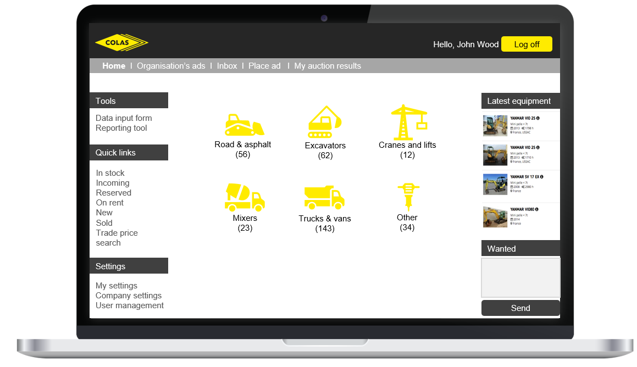Open the Cranes and lifts icon

[409, 122]
